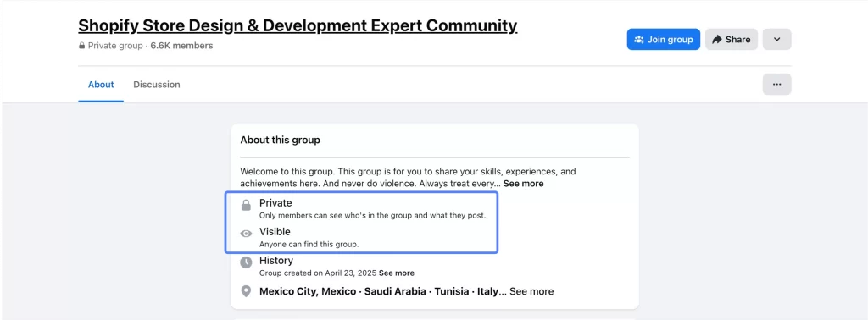This screenshot has width=868, height=320.
Task: Click the padlock icon beside Private
Action: click(246, 206)
